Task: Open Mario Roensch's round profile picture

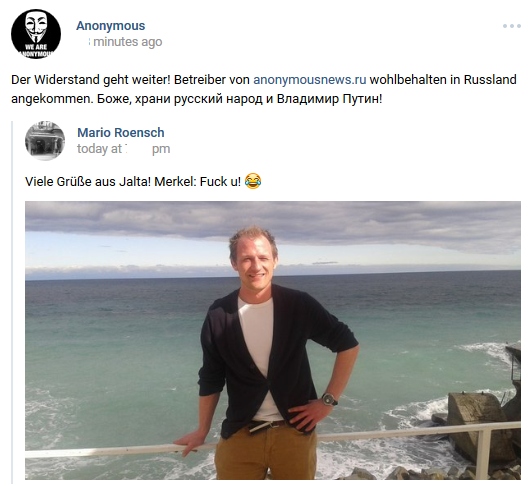Action: tap(45, 141)
